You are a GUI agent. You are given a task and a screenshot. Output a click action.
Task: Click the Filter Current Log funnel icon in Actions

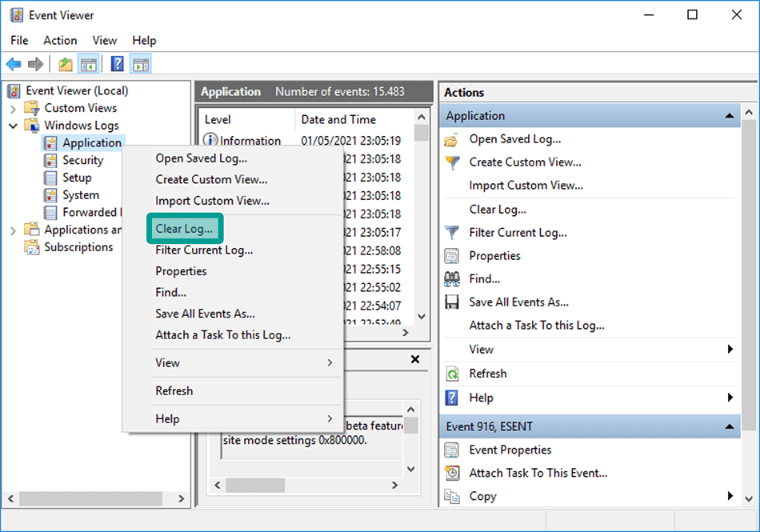point(452,233)
